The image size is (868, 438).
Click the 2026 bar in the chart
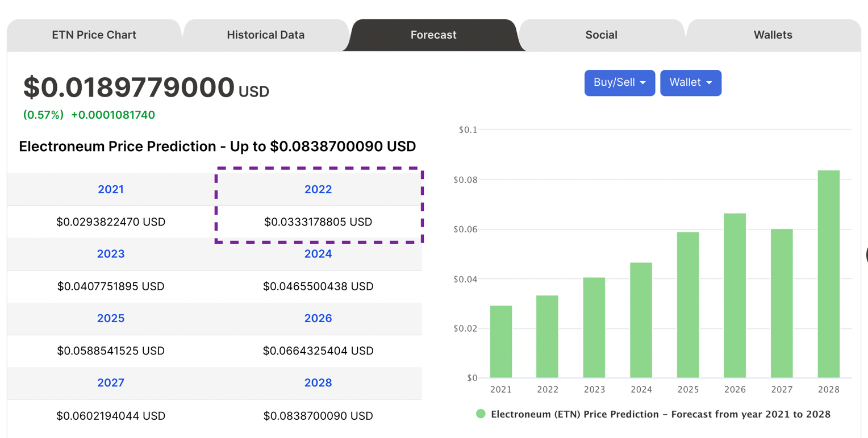click(x=735, y=295)
